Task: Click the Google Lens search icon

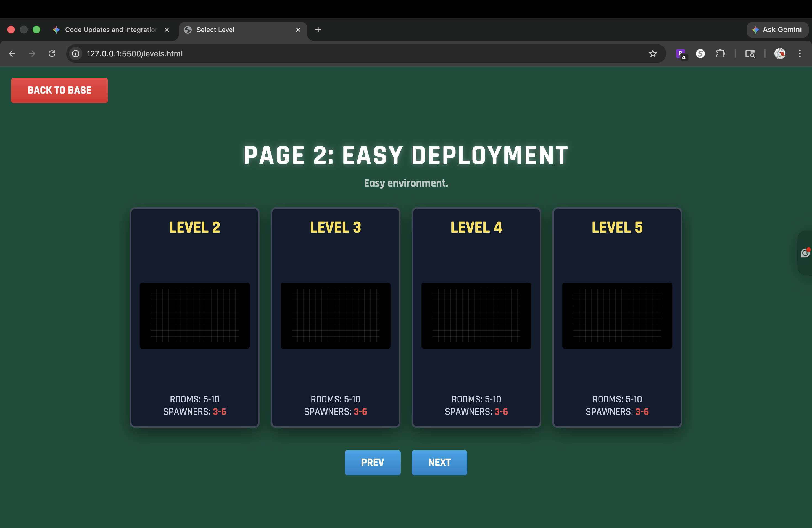Action: click(750, 54)
